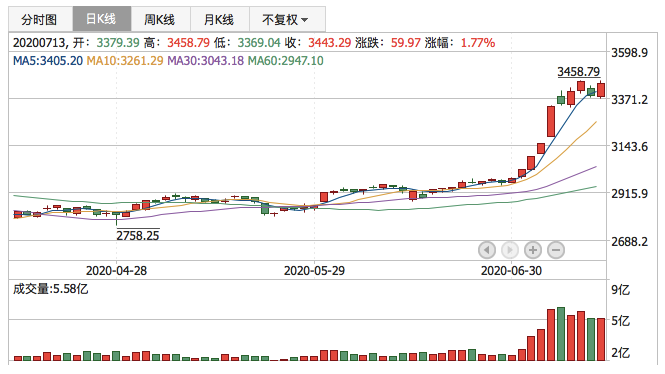Click the 涨幅: 1.77% change text
The height and width of the screenshot is (374, 665).
coord(460,42)
